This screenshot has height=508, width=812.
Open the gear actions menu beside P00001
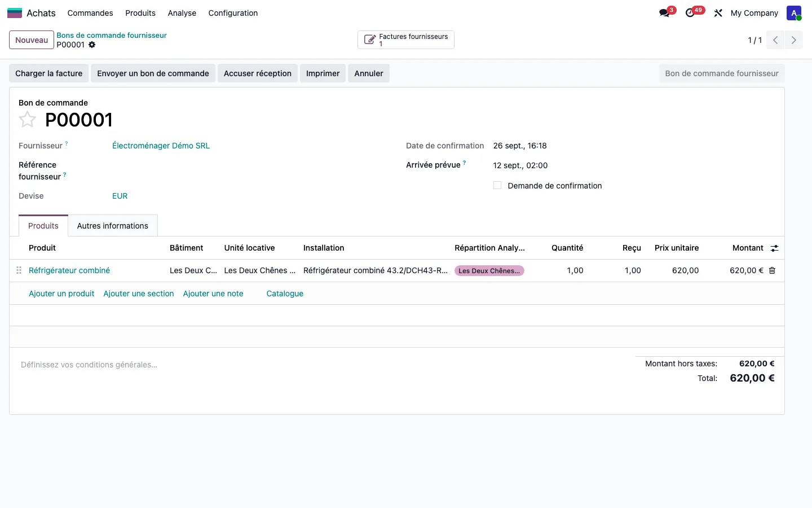(92, 45)
